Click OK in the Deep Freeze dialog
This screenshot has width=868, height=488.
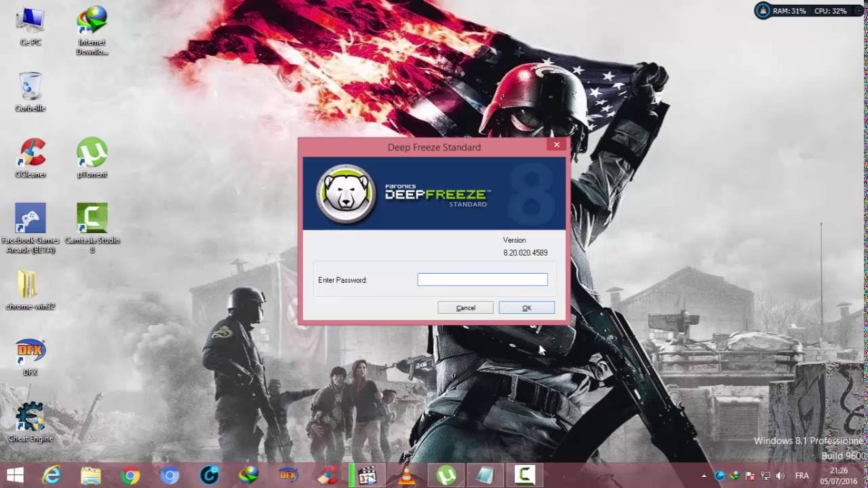527,308
